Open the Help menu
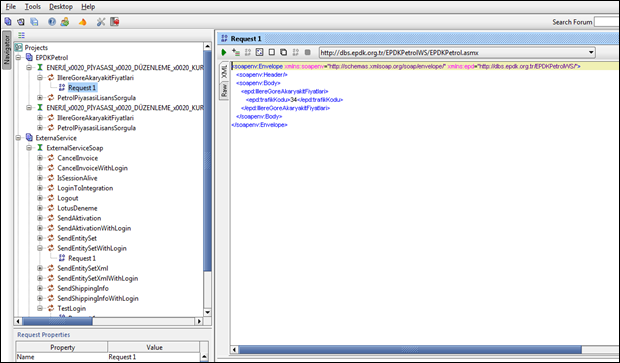This screenshot has height=363, width=620. (x=88, y=7)
